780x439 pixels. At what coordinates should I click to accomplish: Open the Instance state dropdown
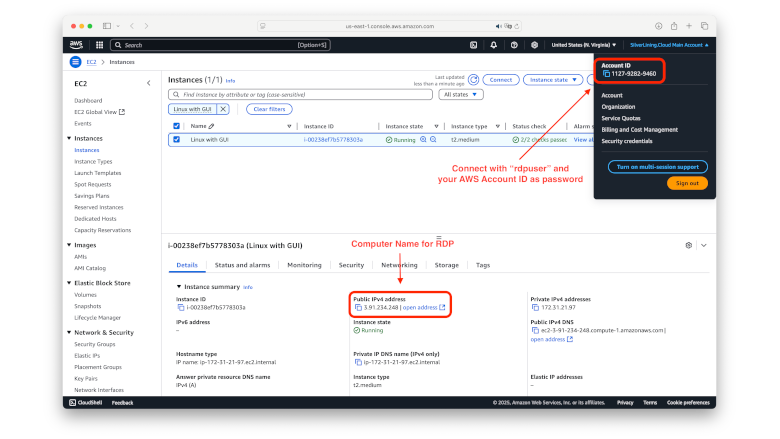(553, 80)
